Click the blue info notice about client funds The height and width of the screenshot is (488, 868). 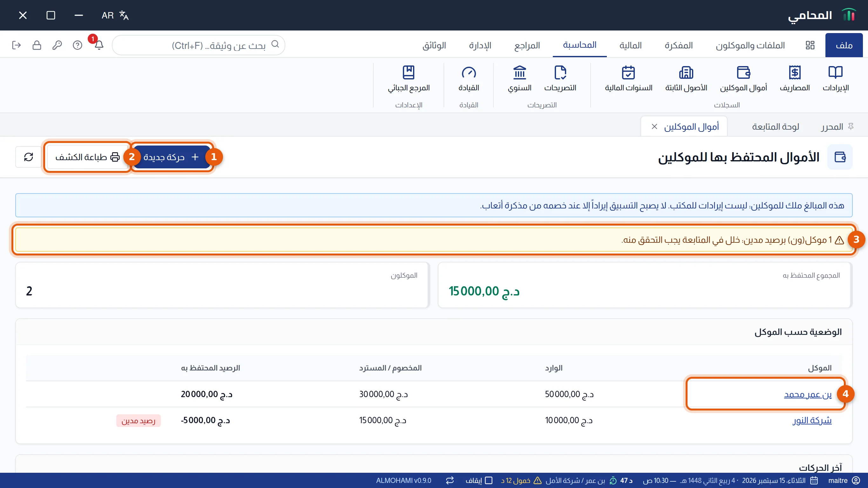click(x=434, y=205)
